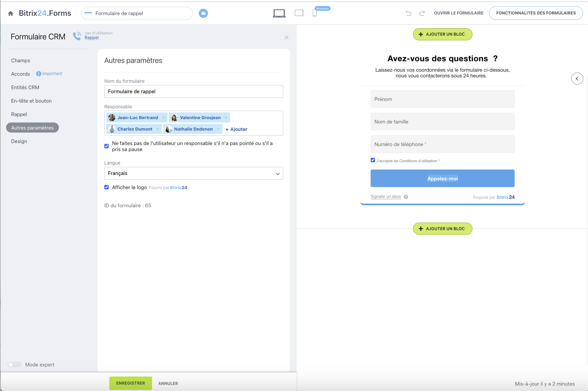Uncheck the Afficher le logo checkbox

(x=107, y=187)
